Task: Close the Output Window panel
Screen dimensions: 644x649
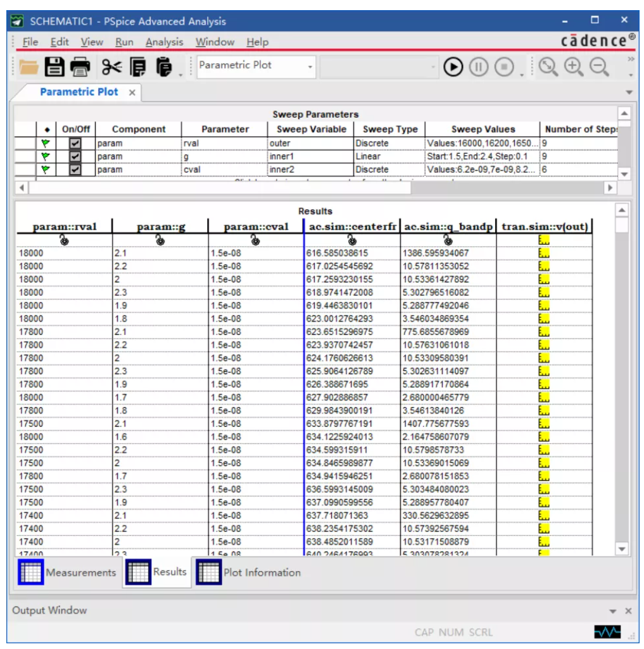Action: click(628, 611)
